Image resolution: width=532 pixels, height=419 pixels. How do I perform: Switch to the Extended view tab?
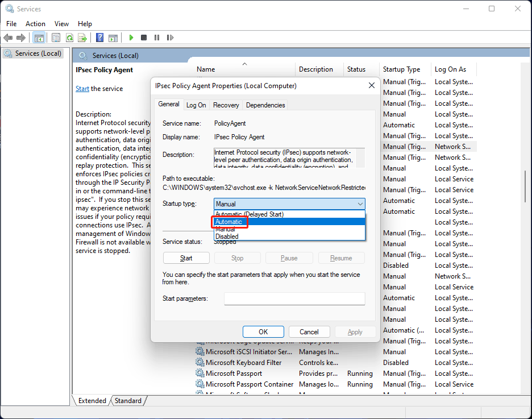pyautogui.click(x=92, y=401)
